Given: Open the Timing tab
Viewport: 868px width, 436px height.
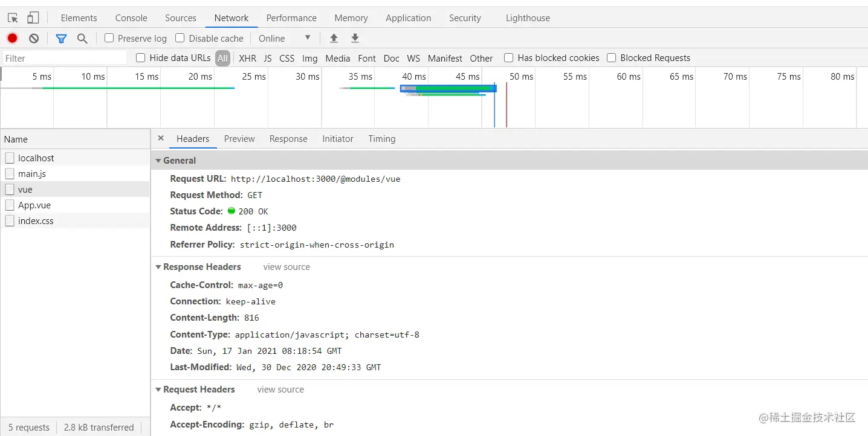Looking at the screenshot, I should coord(381,139).
